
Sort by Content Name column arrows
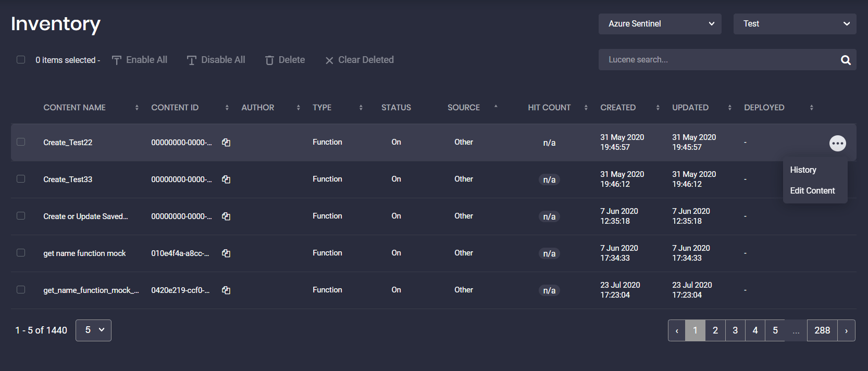click(137, 108)
